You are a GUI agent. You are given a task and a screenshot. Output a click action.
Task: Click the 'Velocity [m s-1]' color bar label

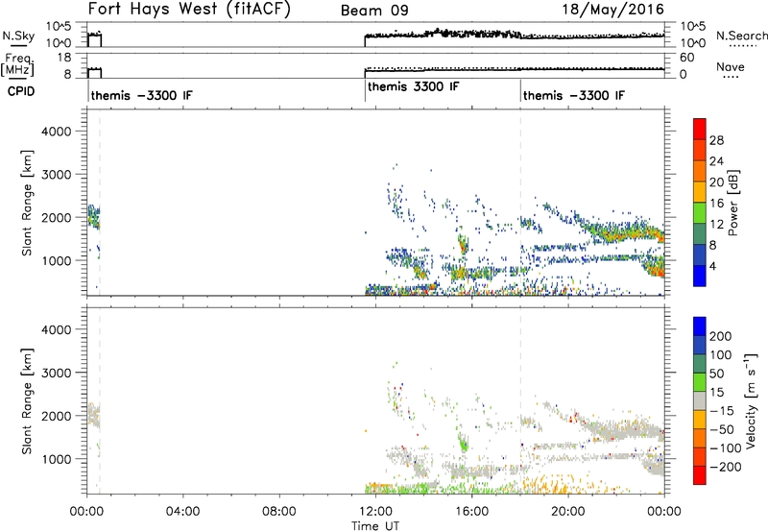click(751, 400)
